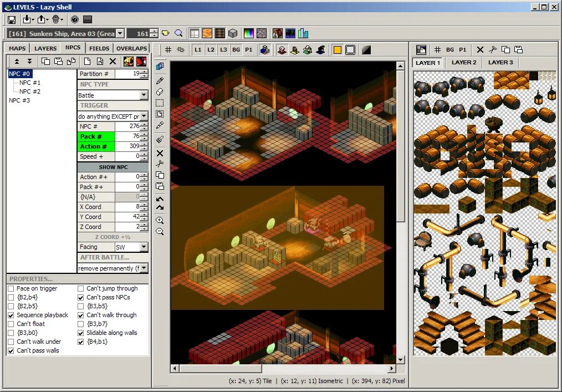The height and width of the screenshot is (392, 562).
Task: Toggle L3 layer visibility button
Action: (x=223, y=50)
